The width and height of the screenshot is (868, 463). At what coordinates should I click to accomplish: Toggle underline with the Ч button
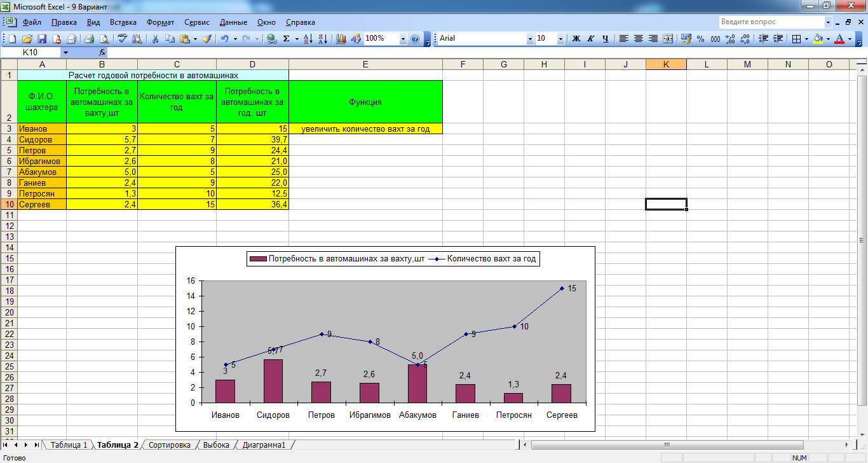[606, 39]
